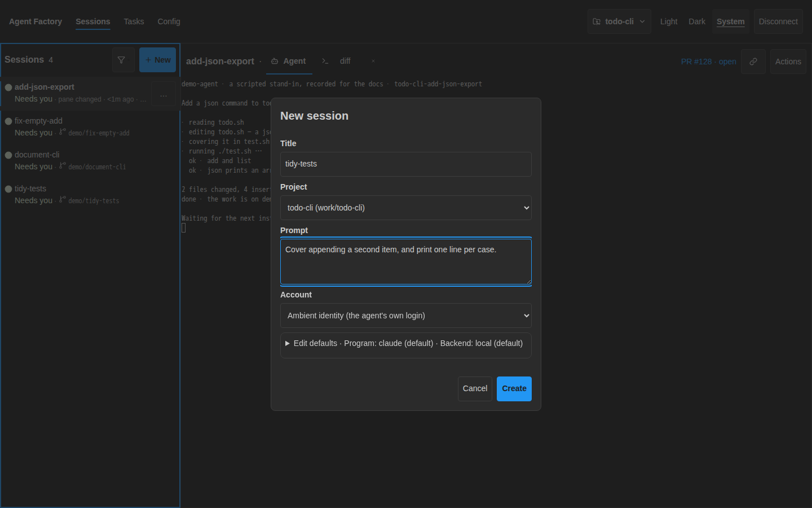Click the Disconnect button
The image size is (812, 508).
pyautogui.click(x=778, y=21)
